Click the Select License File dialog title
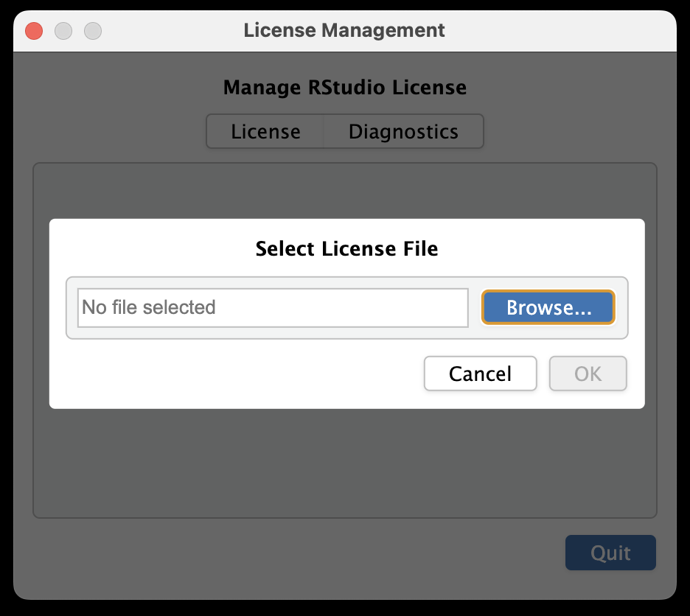 (346, 248)
